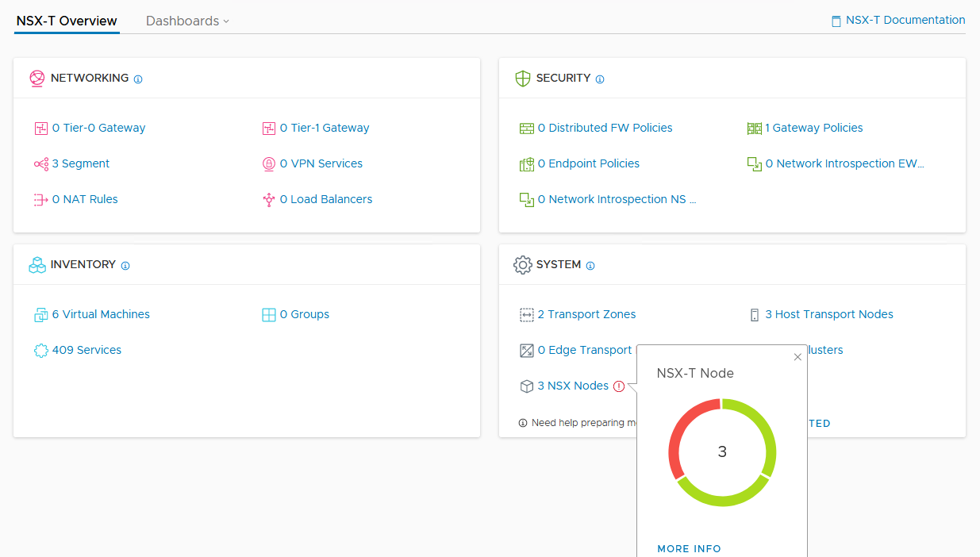Click the Security shield icon

pos(522,79)
